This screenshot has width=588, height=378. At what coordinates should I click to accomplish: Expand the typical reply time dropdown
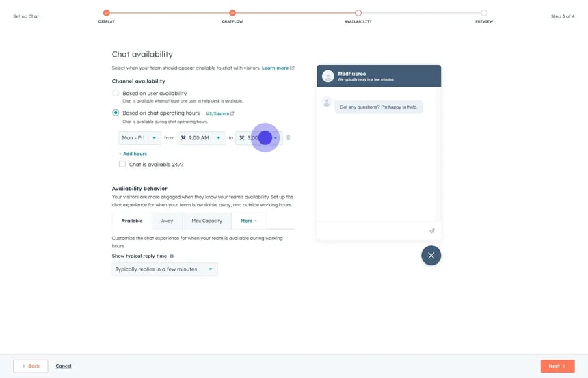pyautogui.click(x=164, y=269)
